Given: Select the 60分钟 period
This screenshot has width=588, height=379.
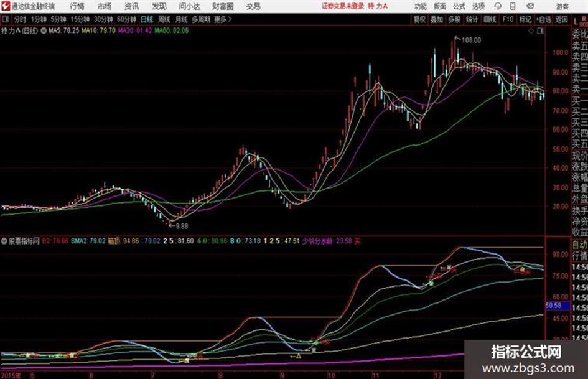Looking at the screenshot, I should (127, 19).
